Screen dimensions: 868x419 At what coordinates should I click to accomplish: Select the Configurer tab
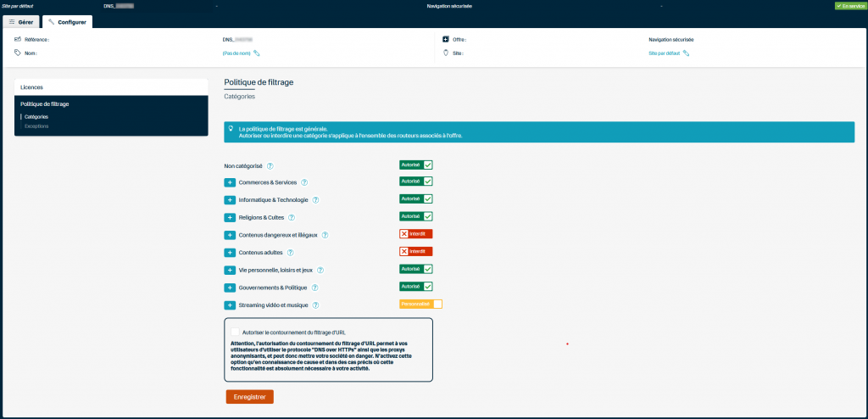68,21
